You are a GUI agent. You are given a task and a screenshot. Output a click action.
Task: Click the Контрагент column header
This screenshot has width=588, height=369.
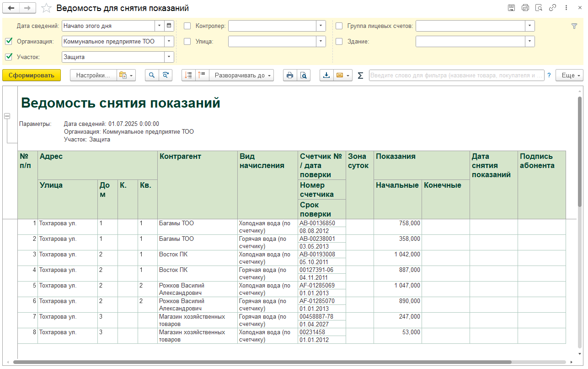click(x=198, y=185)
